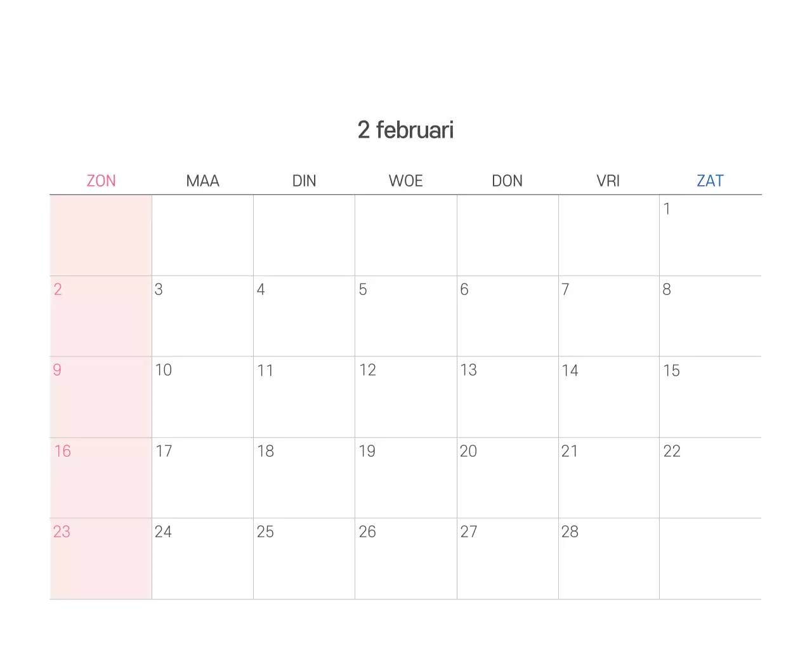Click the "2 februari" month title
This screenshot has height=654, width=812.
pos(406,130)
